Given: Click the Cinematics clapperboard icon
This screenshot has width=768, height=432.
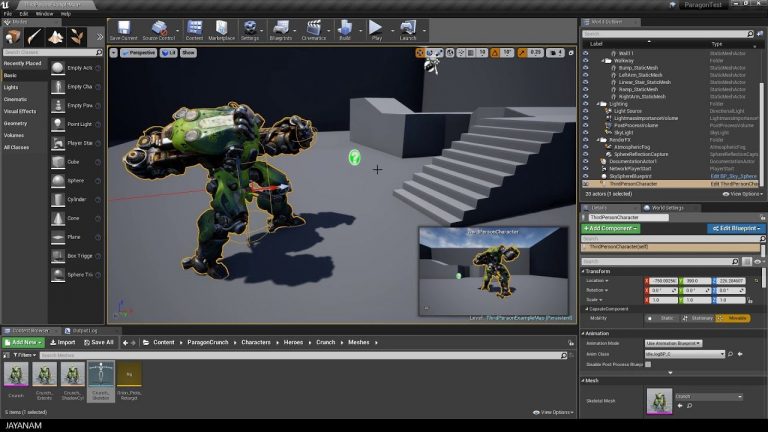Looking at the screenshot, I should (314, 29).
